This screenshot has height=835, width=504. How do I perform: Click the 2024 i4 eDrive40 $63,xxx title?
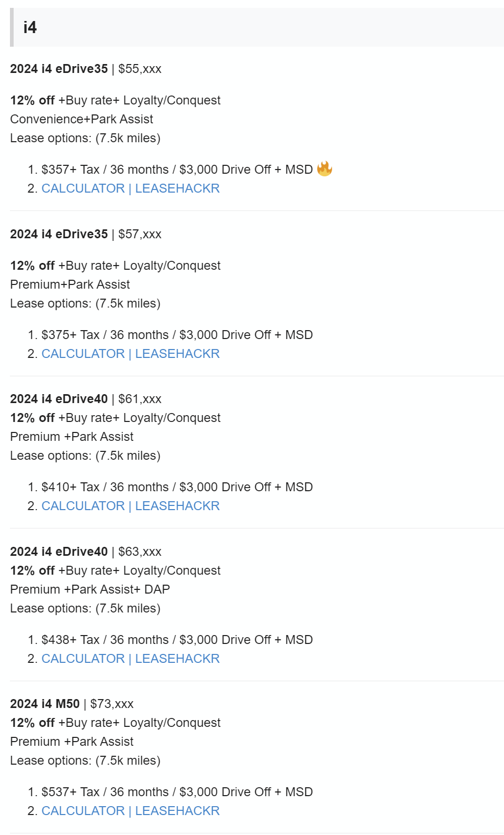click(85, 552)
